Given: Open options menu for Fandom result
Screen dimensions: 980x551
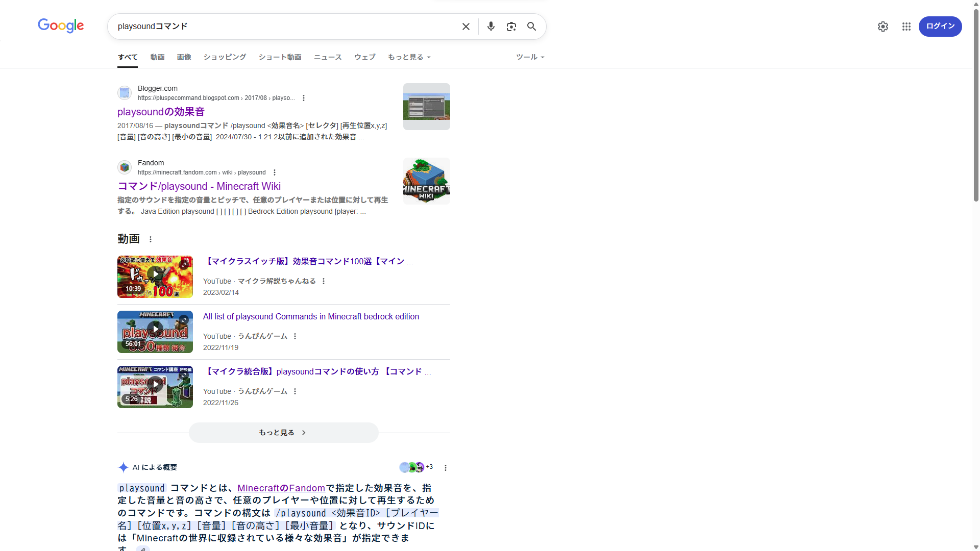Looking at the screenshot, I should 275,172.
